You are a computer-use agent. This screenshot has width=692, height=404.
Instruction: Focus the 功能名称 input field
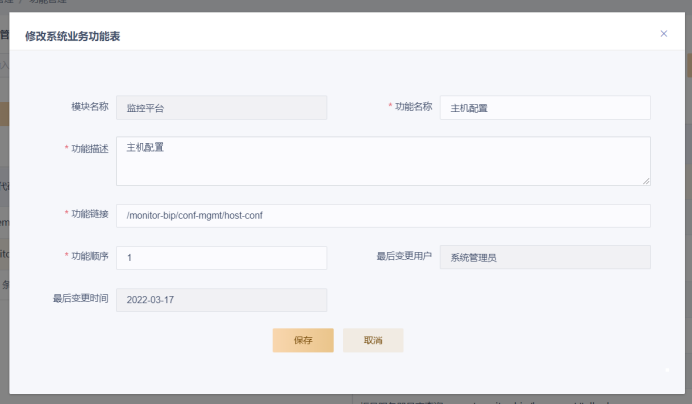click(x=545, y=107)
